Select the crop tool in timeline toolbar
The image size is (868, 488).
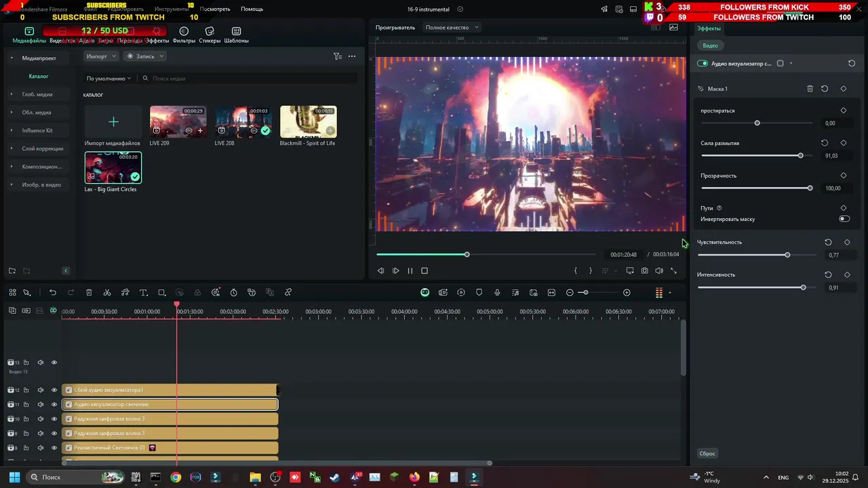tap(161, 293)
